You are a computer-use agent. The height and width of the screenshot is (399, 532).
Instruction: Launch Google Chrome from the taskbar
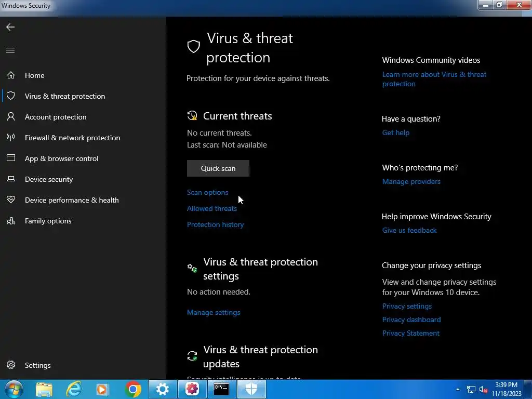133,389
